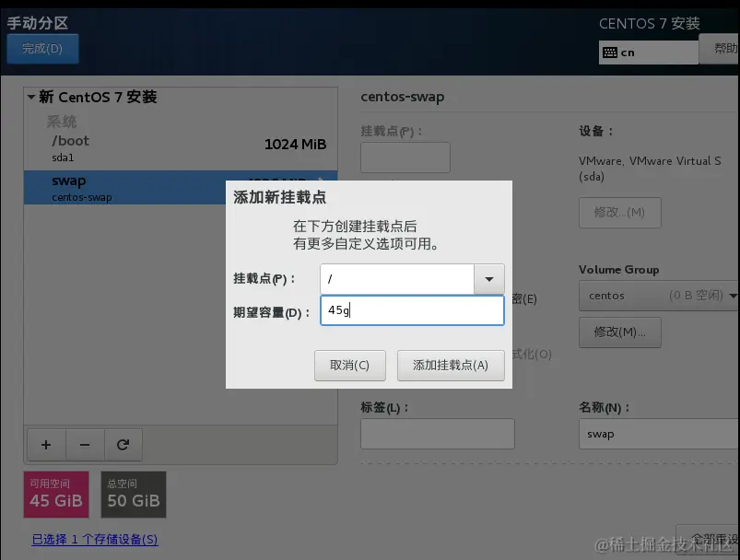
Task: Click the 修改...(M) device button
Action: (x=619, y=212)
